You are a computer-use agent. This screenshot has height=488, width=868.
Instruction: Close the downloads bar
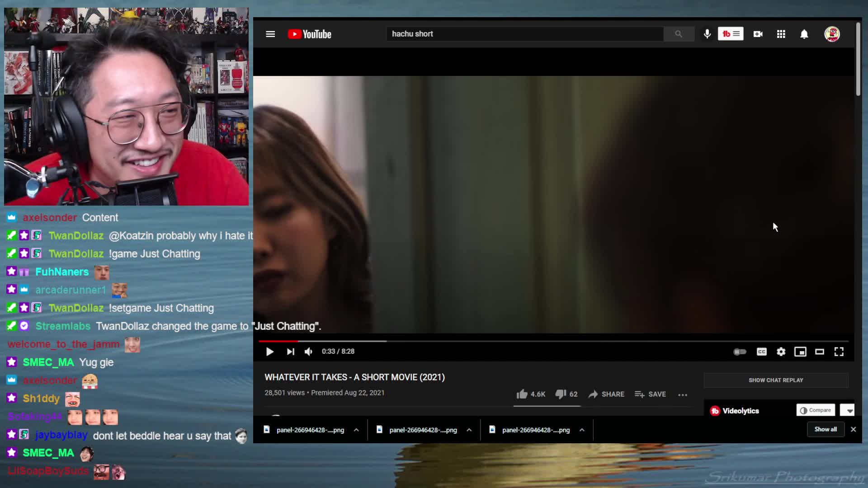pos(853,429)
